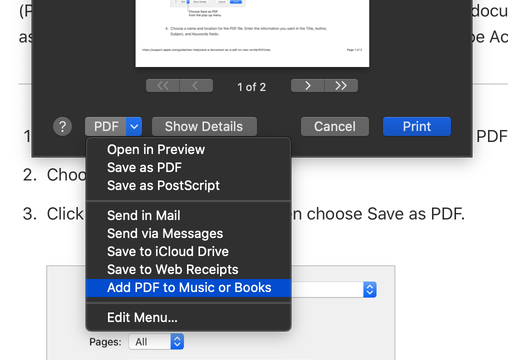Select Save to iCloud Drive
The image size is (508, 360).
coord(189,252)
